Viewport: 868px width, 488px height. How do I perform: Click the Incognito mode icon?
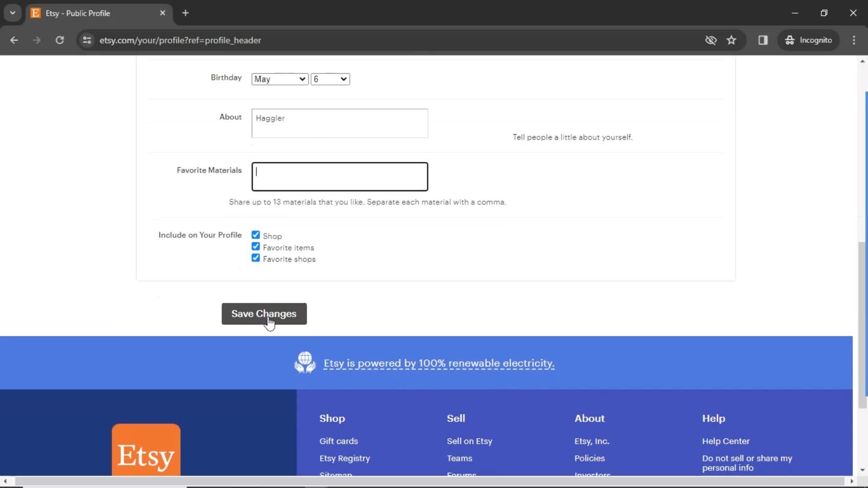click(789, 40)
